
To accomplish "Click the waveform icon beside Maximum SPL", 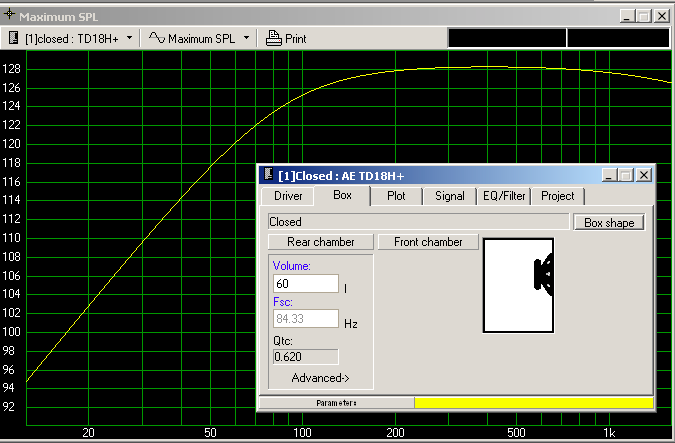I will click(x=157, y=38).
